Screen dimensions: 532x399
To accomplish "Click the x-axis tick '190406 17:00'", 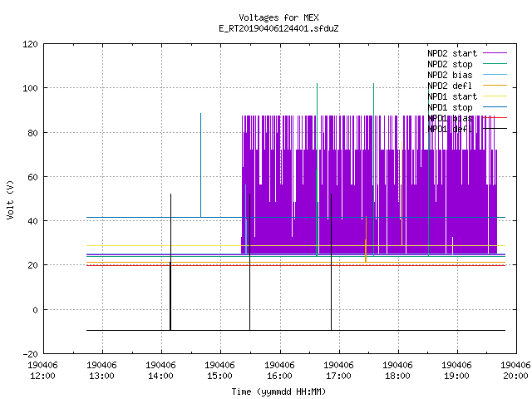I will (x=338, y=371).
